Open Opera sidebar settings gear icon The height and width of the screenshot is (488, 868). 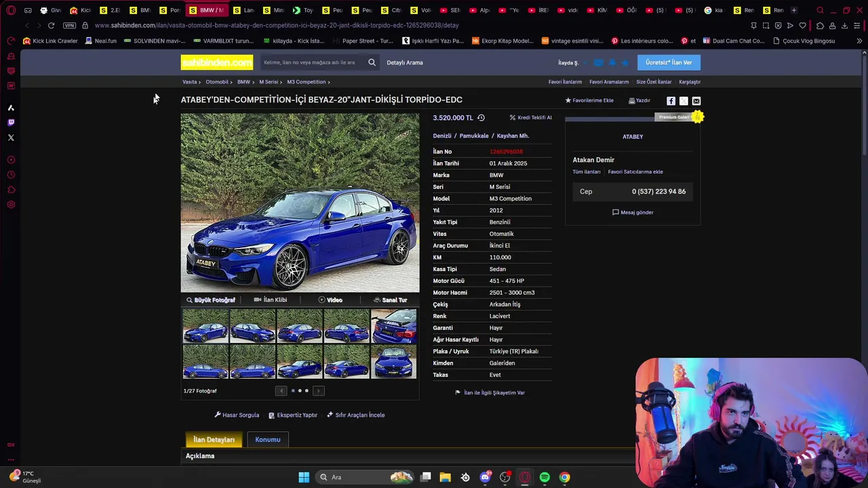(x=11, y=205)
